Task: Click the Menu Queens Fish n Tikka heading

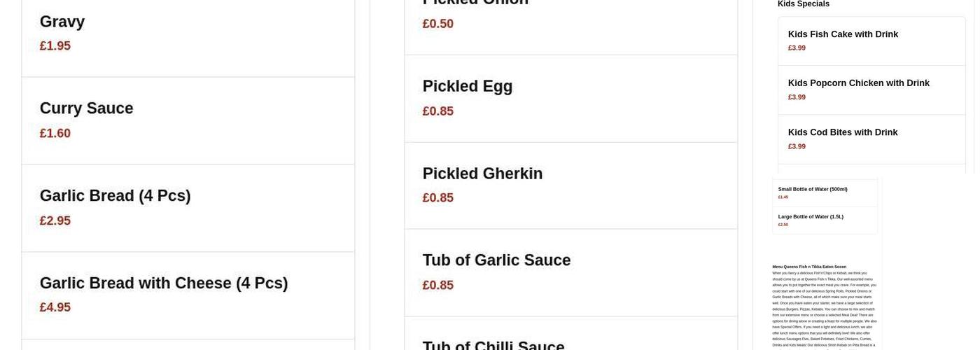Action: (809, 267)
